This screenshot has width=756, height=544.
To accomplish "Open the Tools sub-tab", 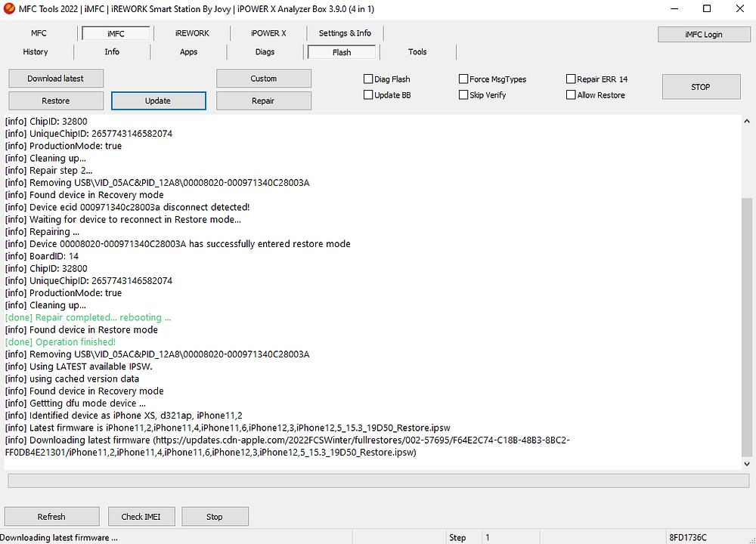I will tap(417, 52).
